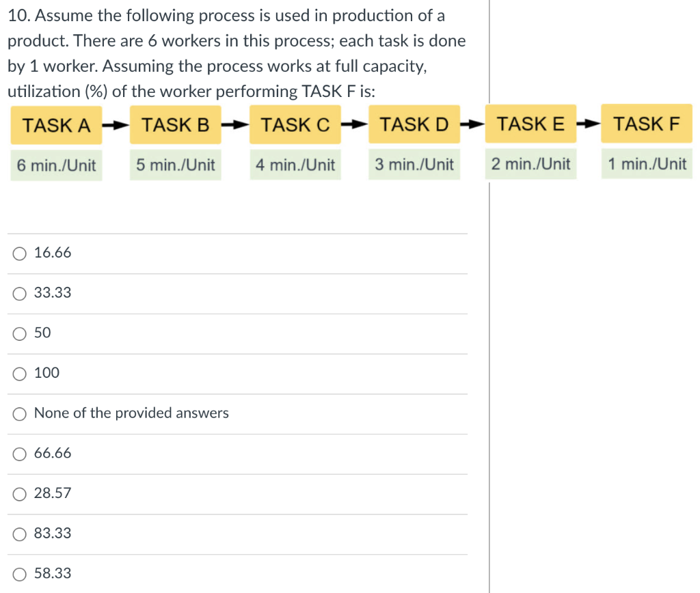Select the 100 answer choice
Viewport: 700px width, 593px height.
pos(19,373)
